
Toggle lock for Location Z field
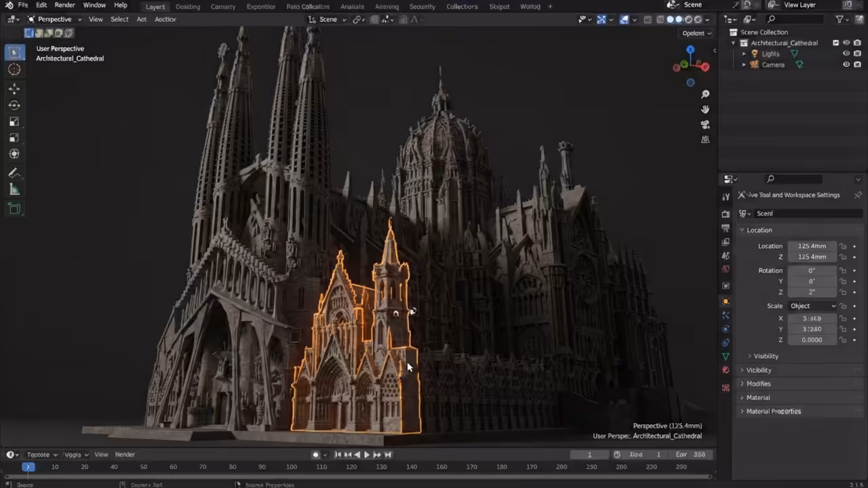pyautogui.click(x=843, y=257)
